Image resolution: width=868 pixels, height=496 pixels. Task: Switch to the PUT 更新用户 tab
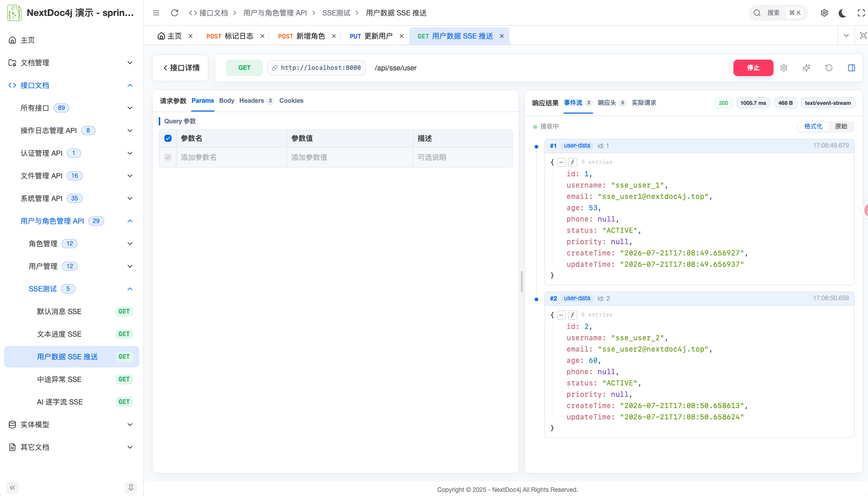coord(371,36)
